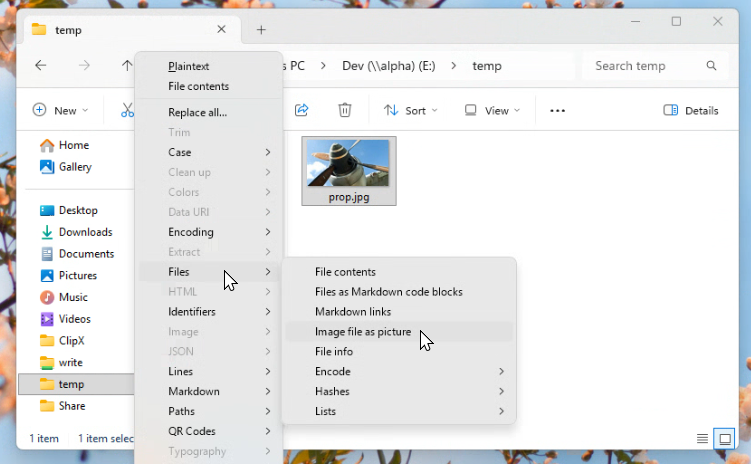Select Replace all... menu entry

coord(209,113)
